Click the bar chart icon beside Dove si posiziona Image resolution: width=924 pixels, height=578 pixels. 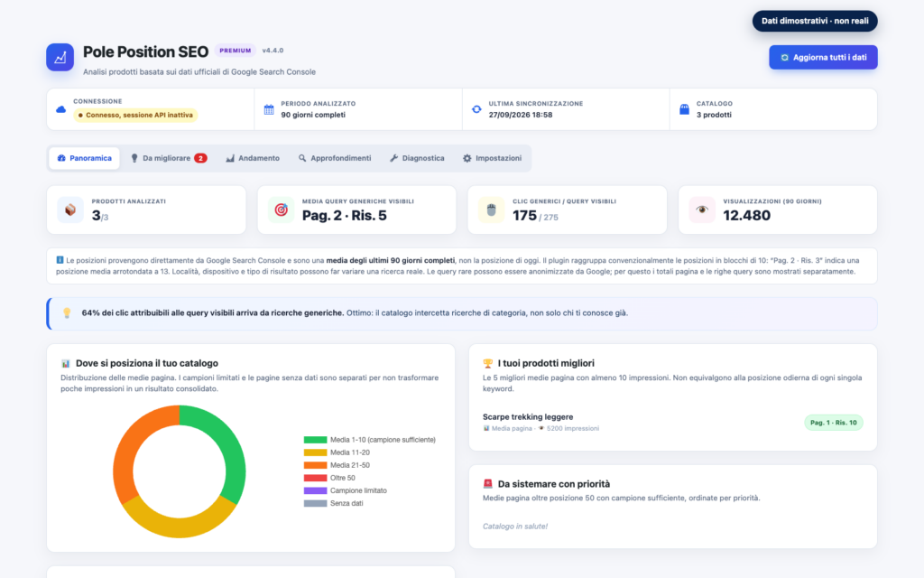click(x=65, y=363)
